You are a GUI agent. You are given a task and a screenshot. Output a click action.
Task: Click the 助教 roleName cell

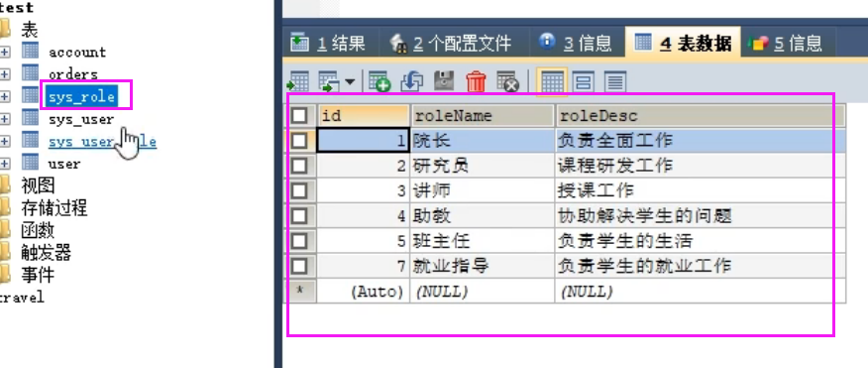click(482, 215)
